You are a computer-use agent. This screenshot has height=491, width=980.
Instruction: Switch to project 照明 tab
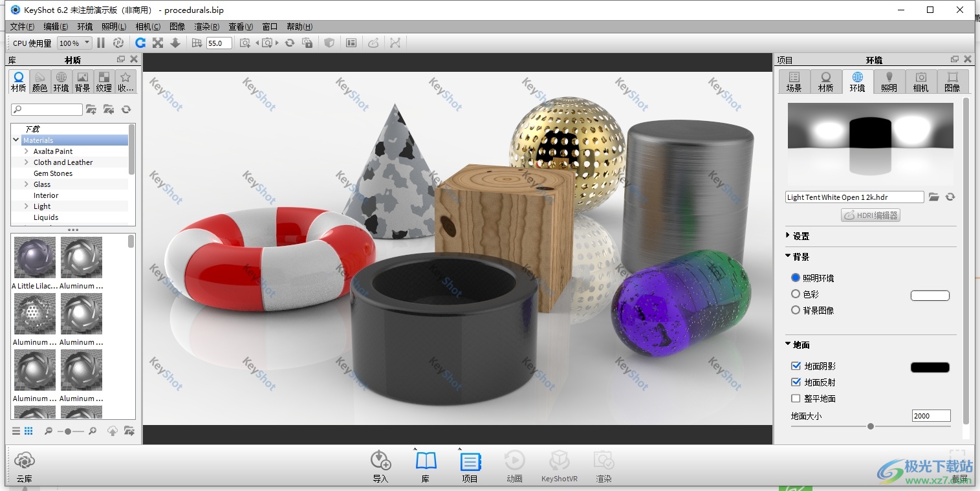(x=889, y=82)
